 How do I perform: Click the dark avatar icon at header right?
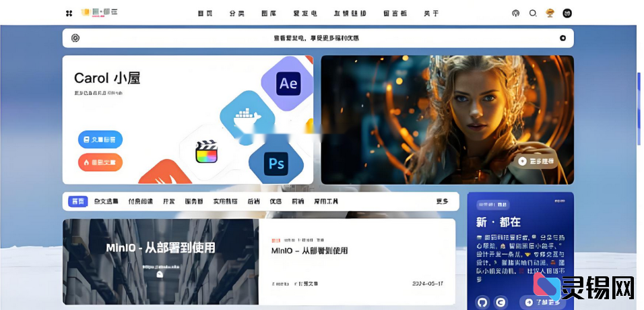[567, 13]
